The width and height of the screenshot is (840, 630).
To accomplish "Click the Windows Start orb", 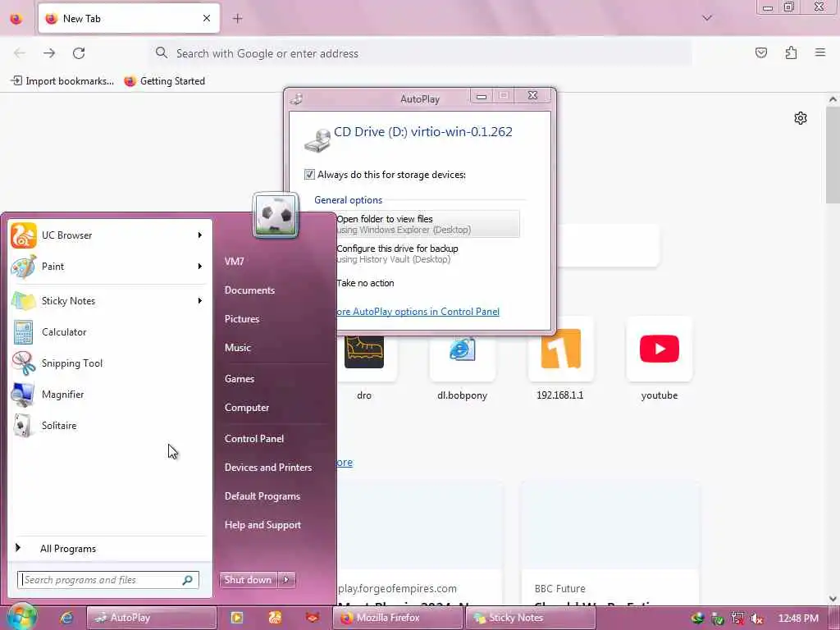I will click(x=21, y=617).
